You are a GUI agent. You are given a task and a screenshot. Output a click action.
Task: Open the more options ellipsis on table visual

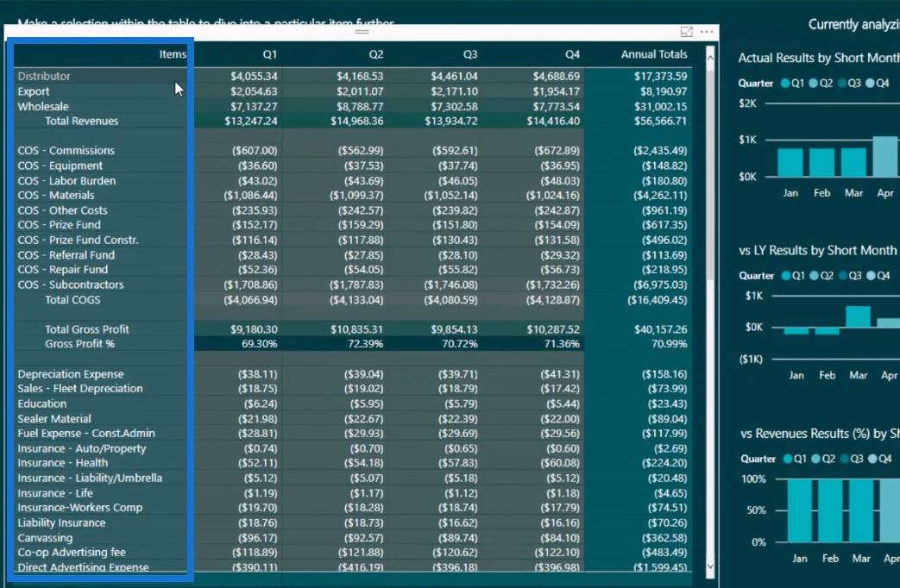[x=707, y=32]
